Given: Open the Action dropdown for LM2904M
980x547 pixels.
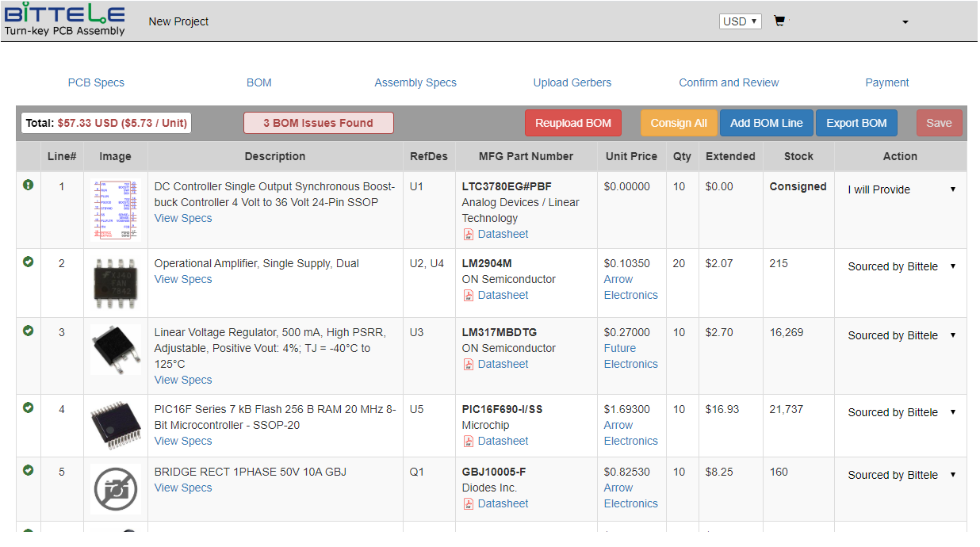Looking at the screenshot, I should point(901,266).
